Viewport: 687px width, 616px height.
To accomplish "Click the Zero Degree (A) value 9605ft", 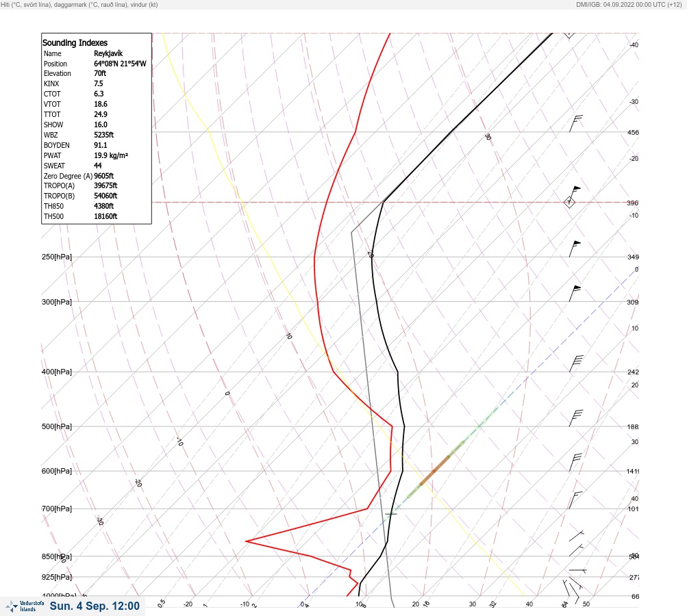I will pos(104,176).
